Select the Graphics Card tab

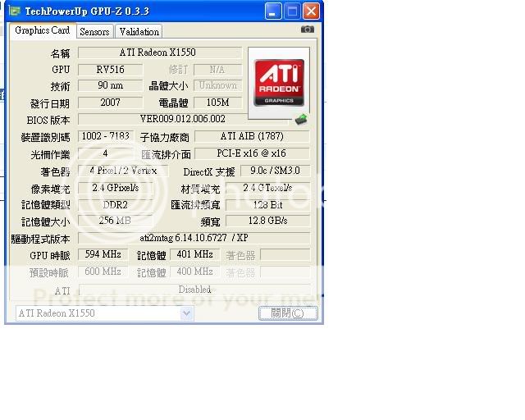(x=43, y=30)
